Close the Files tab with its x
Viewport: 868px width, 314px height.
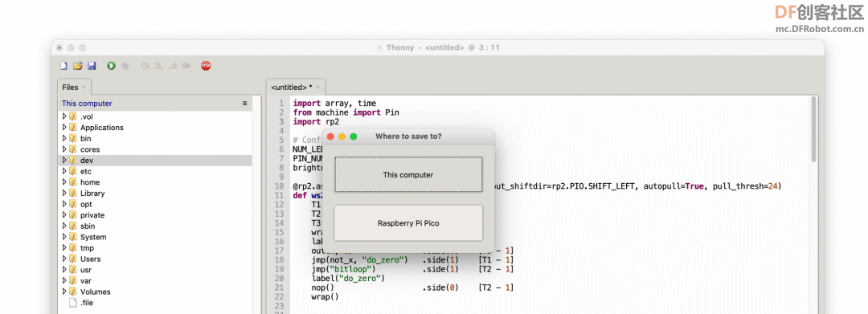click(84, 88)
